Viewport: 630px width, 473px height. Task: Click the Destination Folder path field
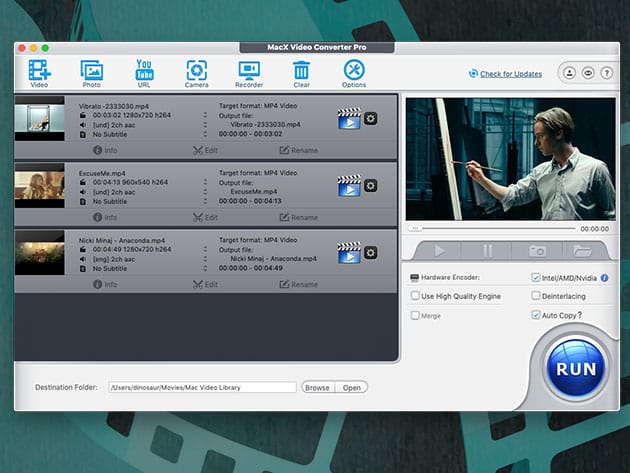[x=202, y=387]
